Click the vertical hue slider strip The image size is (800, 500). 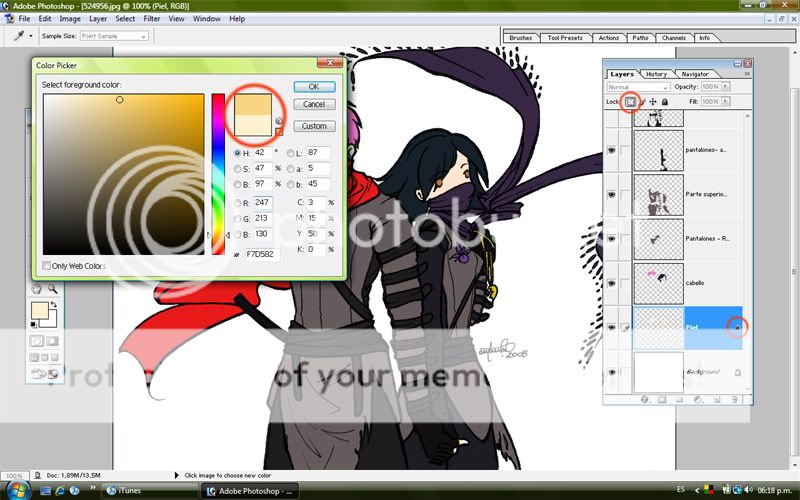pyautogui.click(x=218, y=174)
